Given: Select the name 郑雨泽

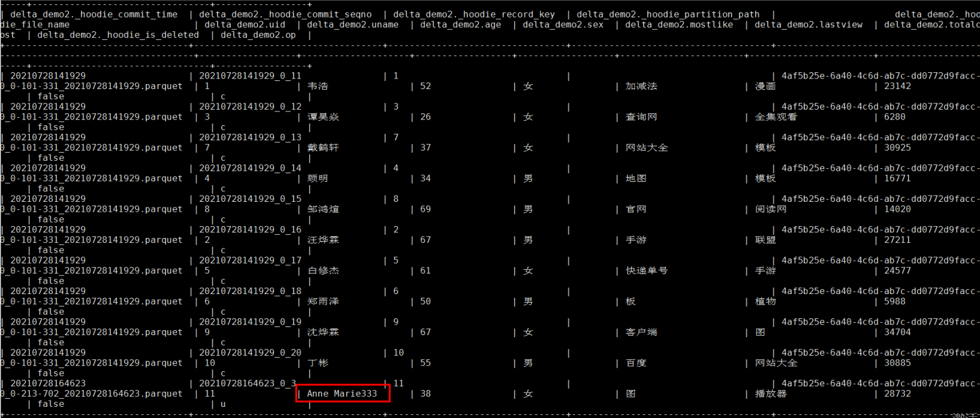Looking at the screenshot, I should tap(323, 301).
